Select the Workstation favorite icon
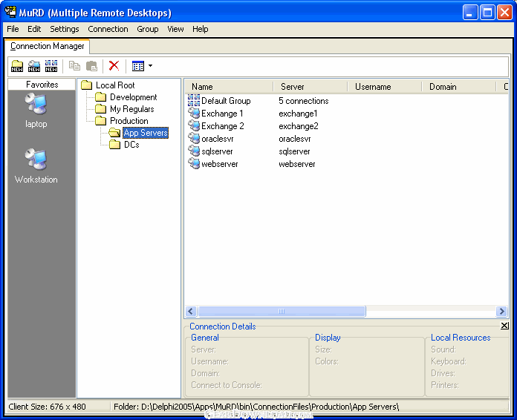 (x=36, y=160)
